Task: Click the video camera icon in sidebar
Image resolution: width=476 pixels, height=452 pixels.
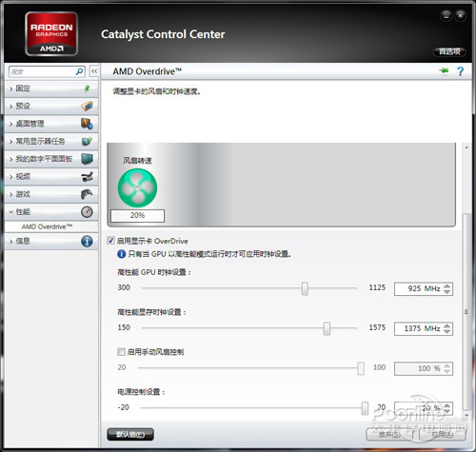Action: (x=87, y=176)
